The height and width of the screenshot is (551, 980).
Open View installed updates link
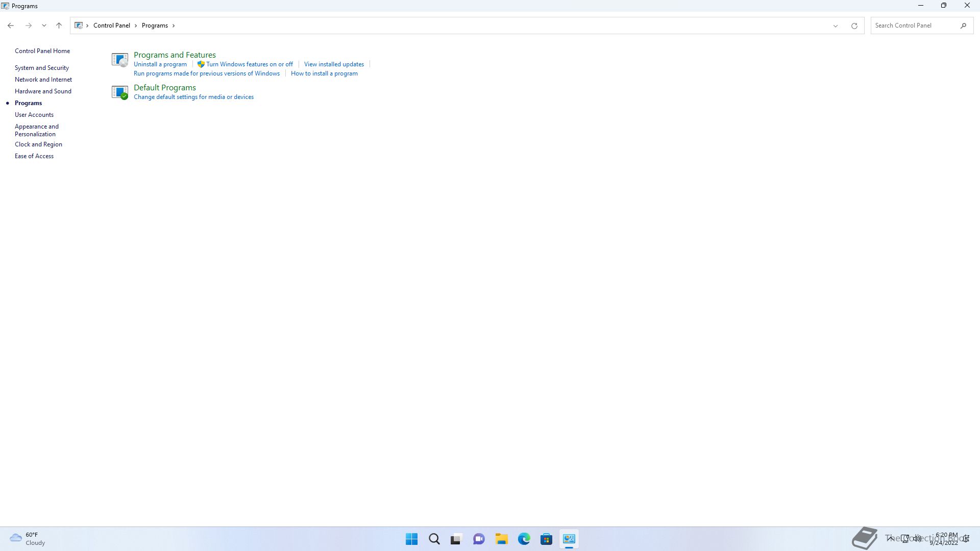334,64
